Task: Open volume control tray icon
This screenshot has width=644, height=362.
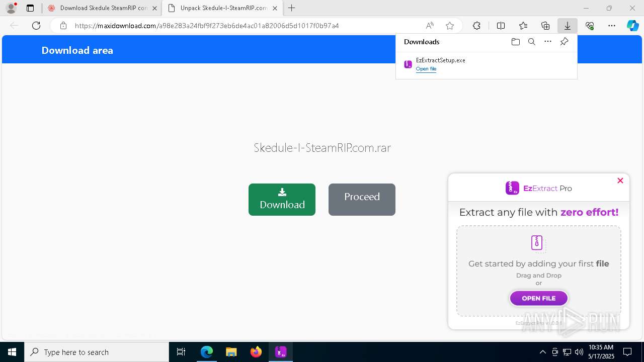Action: coord(579,352)
